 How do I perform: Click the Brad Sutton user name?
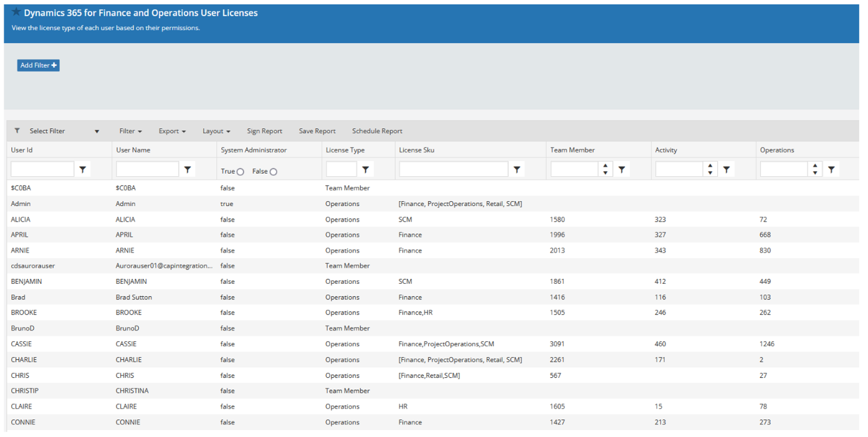click(134, 297)
